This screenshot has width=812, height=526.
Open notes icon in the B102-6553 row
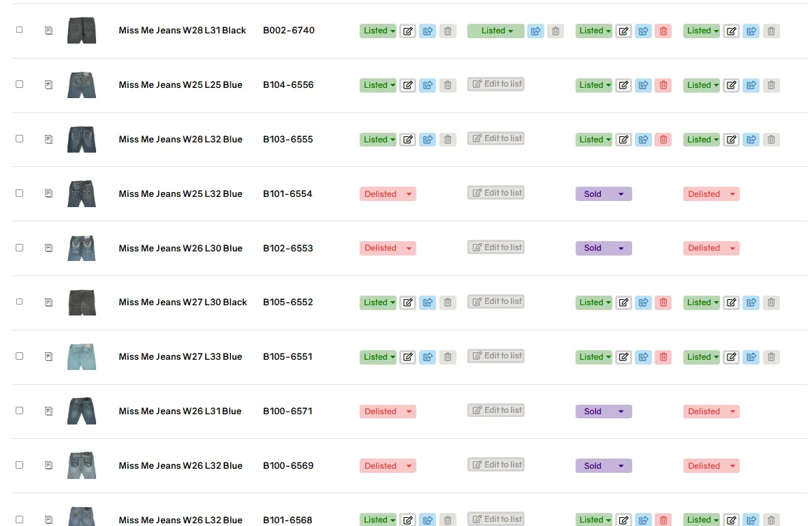click(x=48, y=248)
